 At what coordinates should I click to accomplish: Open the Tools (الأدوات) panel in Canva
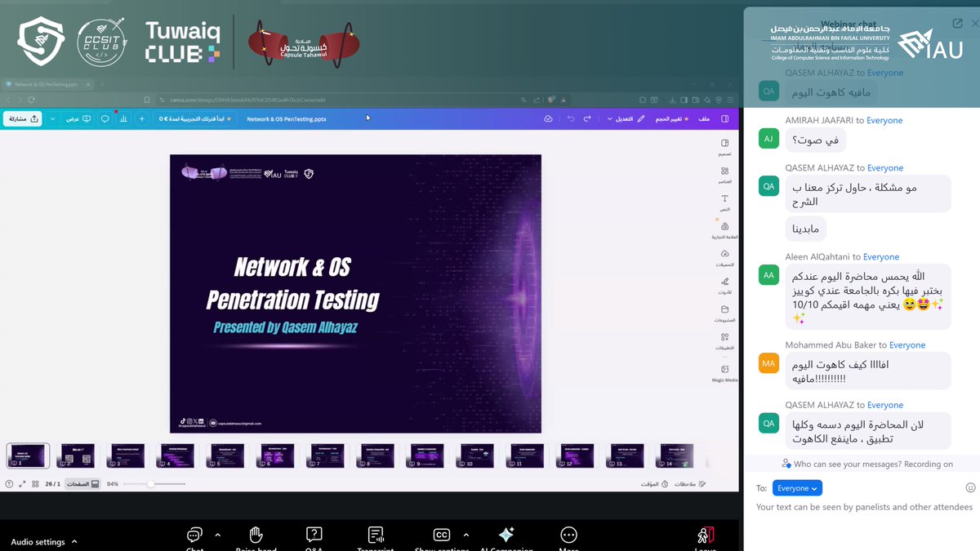click(724, 286)
